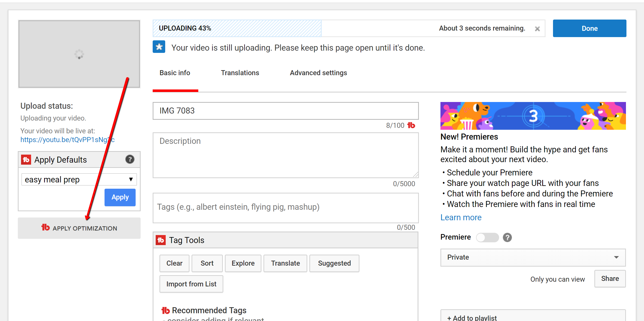644x321 pixels.
Task: Click the video thumbnail preview placeholder
Action: click(x=79, y=54)
